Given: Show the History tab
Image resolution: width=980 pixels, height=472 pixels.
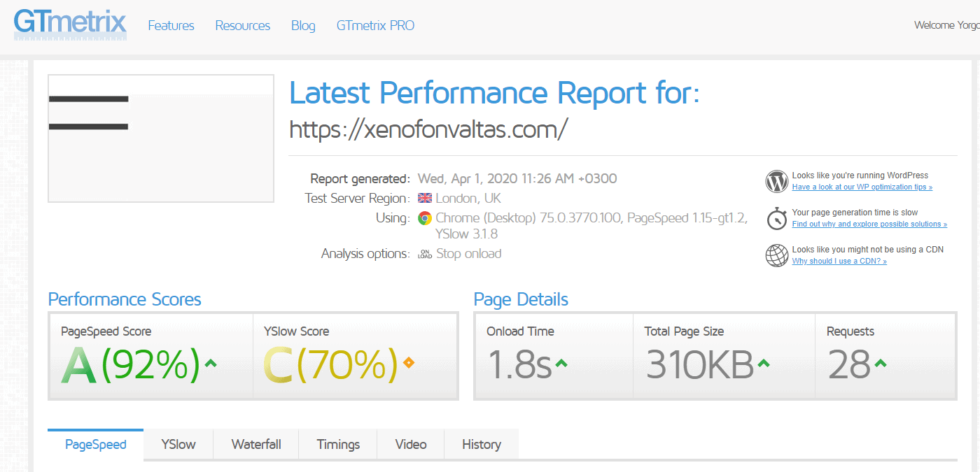Looking at the screenshot, I should tap(482, 445).
